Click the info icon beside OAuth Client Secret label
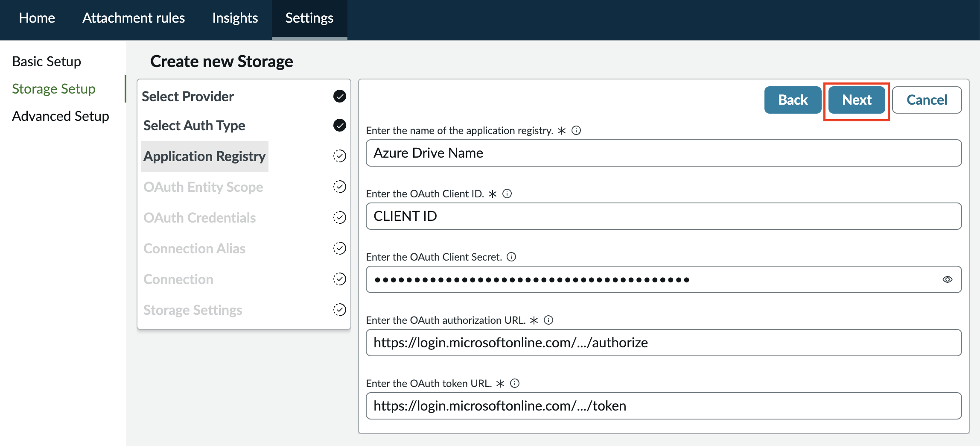The height and width of the screenshot is (446, 980). tap(511, 257)
